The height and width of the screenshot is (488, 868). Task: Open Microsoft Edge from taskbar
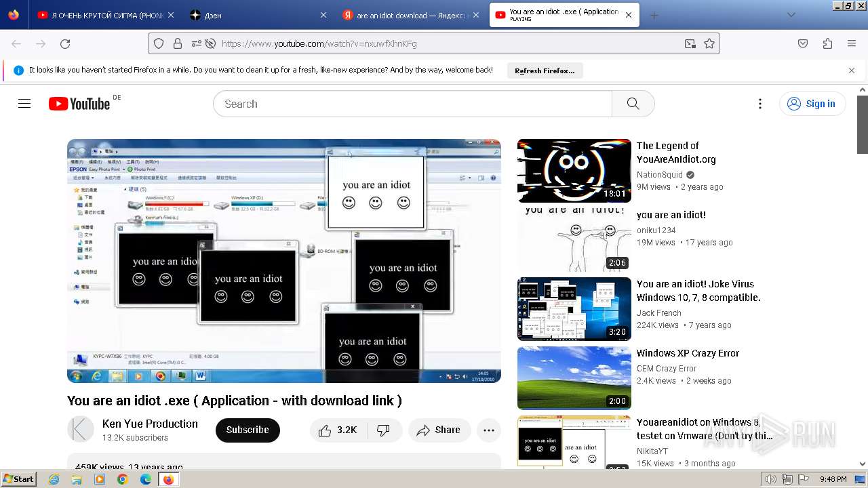coord(145,479)
